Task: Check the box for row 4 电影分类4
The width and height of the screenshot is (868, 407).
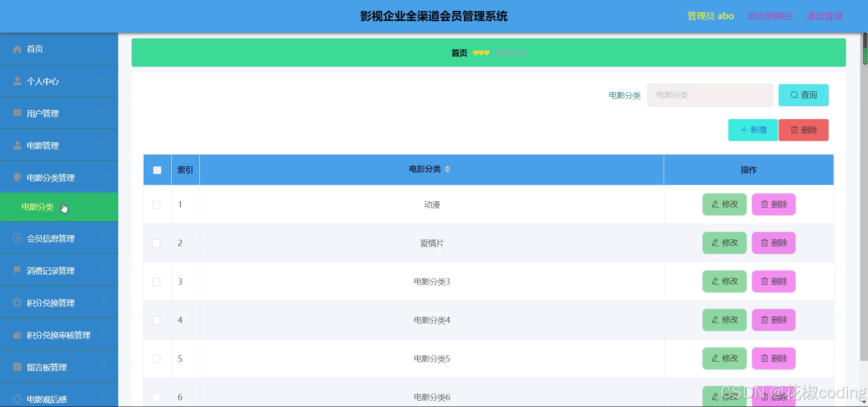Action: [x=156, y=320]
